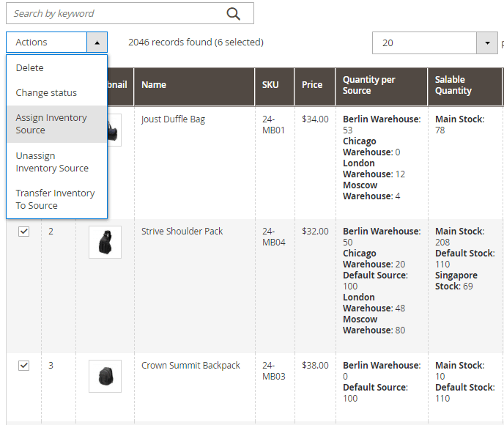
Task: Open the Strive Shoulder Pack thumbnail
Action: point(105,242)
